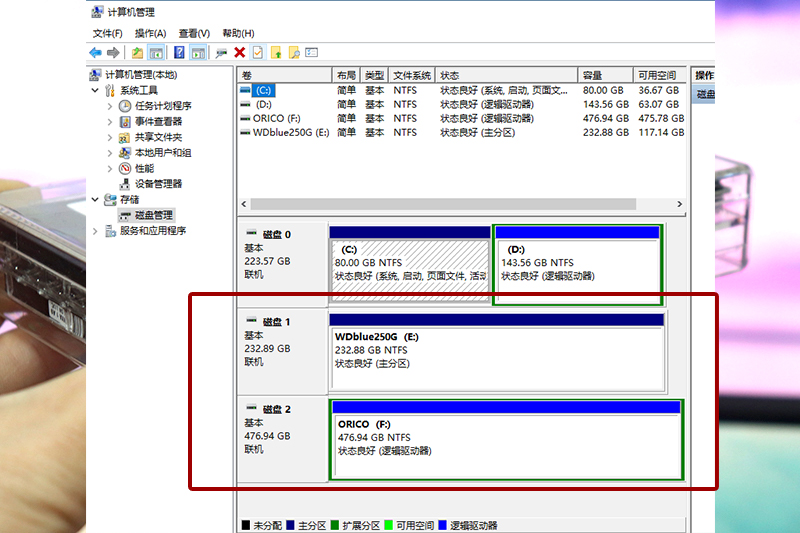Expand the 任务计划程序 node arrow

click(x=110, y=106)
